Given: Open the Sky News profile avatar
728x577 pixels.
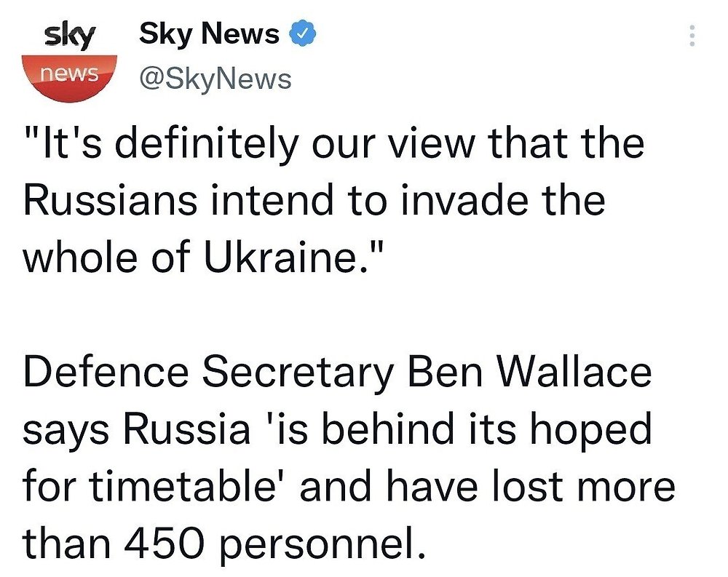Looking at the screenshot, I should tap(70, 61).
